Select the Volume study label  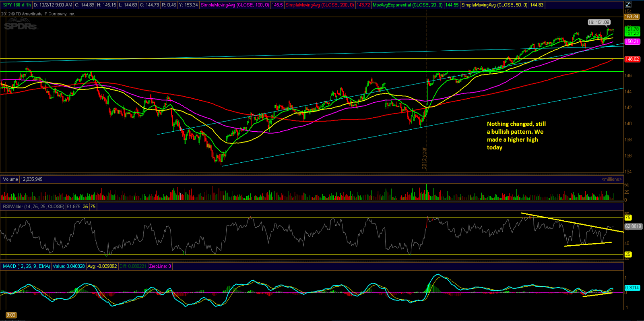pyautogui.click(x=10, y=179)
